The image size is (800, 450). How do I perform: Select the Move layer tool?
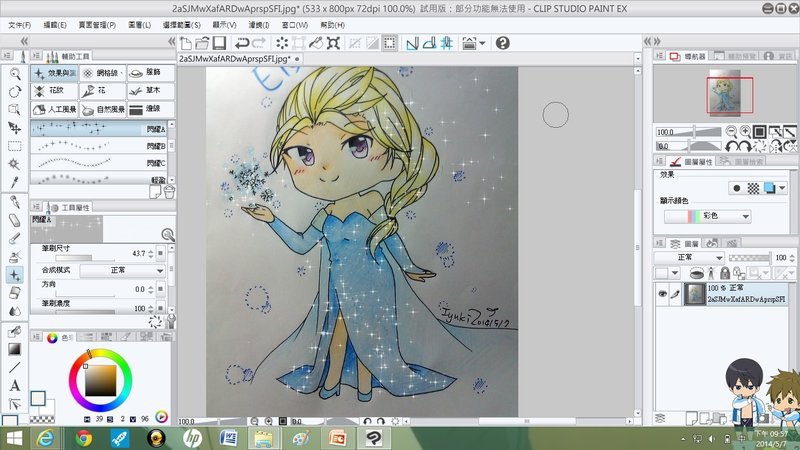click(15, 128)
